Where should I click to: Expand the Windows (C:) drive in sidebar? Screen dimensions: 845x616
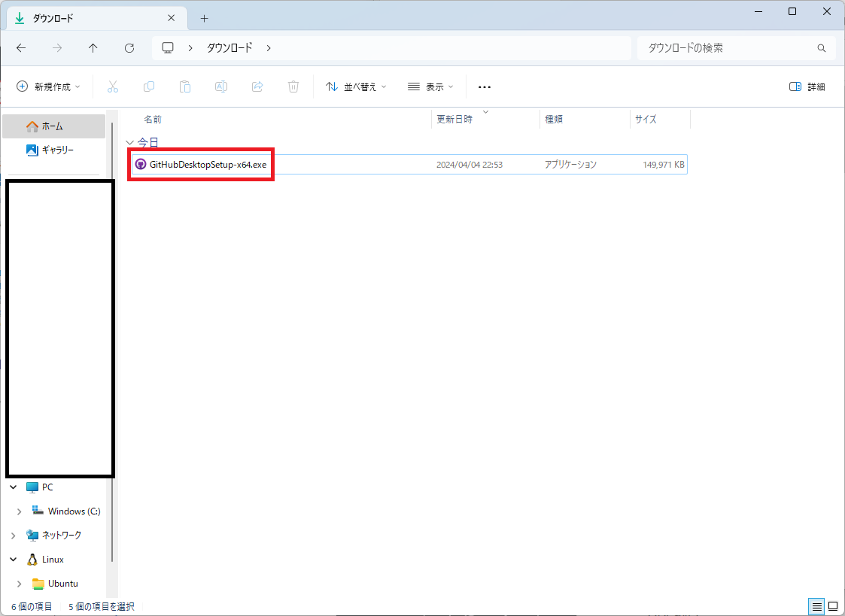pyautogui.click(x=20, y=511)
